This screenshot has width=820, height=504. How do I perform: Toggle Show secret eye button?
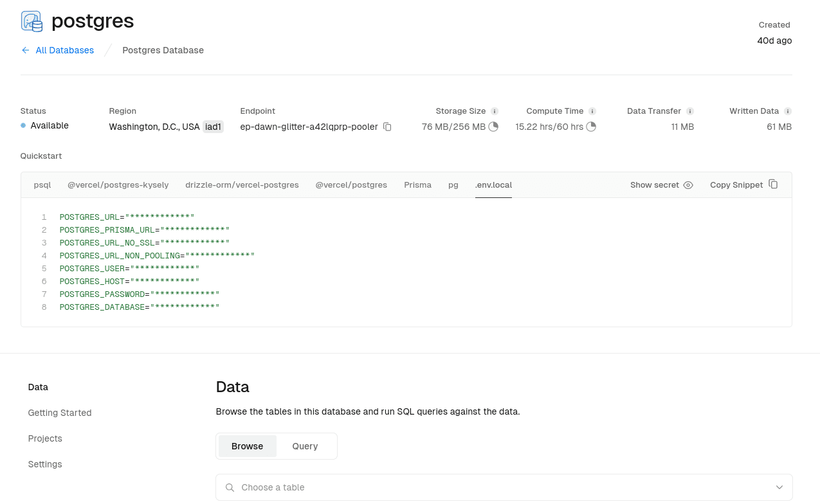click(662, 185)
